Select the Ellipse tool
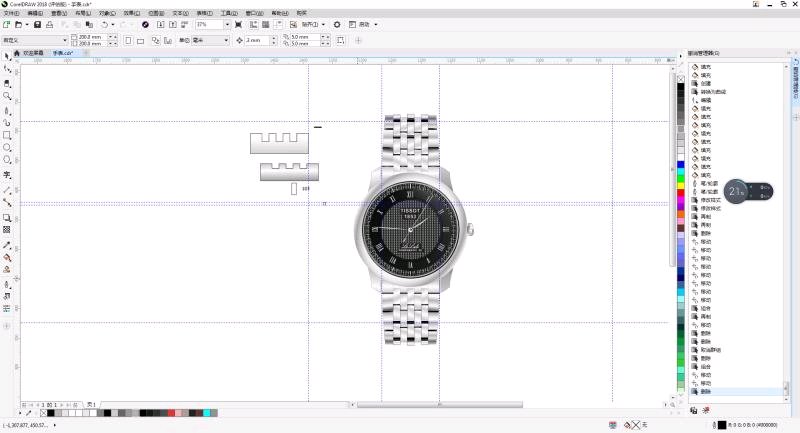 click(x=7, y=147)
